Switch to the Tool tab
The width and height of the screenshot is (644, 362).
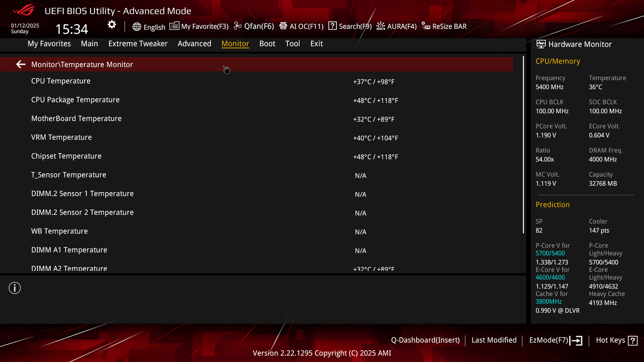[x=293, y=43]
